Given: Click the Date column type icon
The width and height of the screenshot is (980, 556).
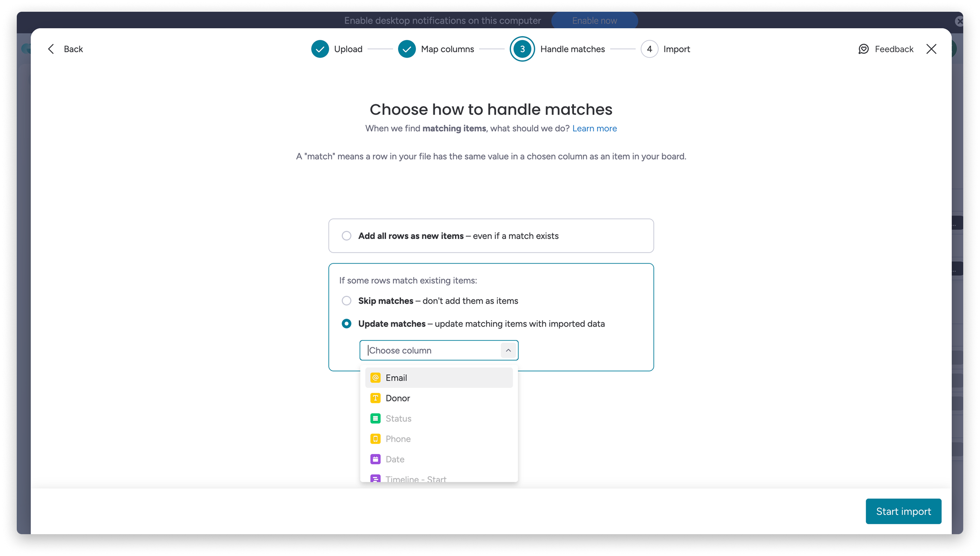Looking at the screenshot, I should point(375,459).
